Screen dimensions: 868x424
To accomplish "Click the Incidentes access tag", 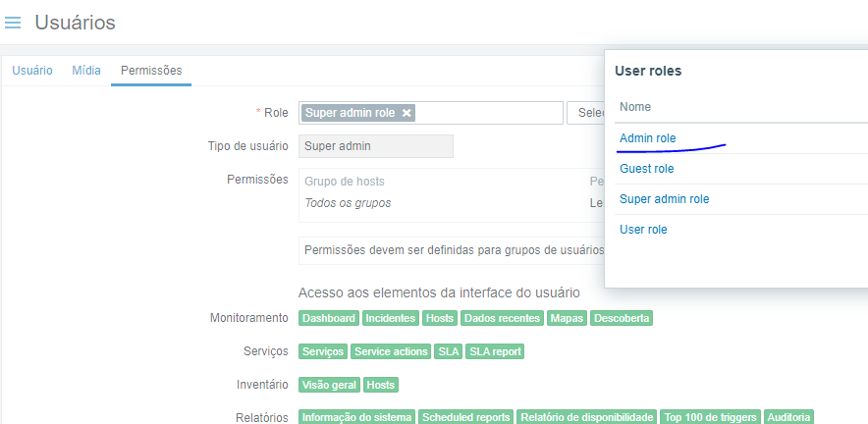I will (391, 319).
